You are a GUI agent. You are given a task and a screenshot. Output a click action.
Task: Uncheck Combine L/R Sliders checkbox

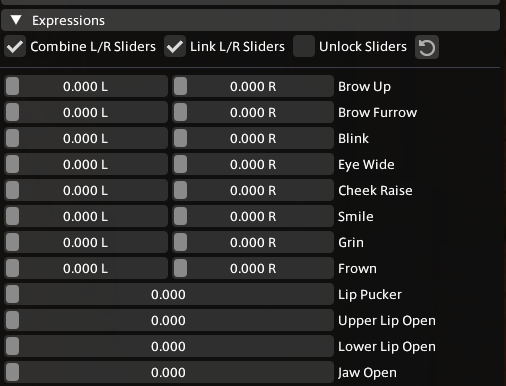[x=15, y=46]
